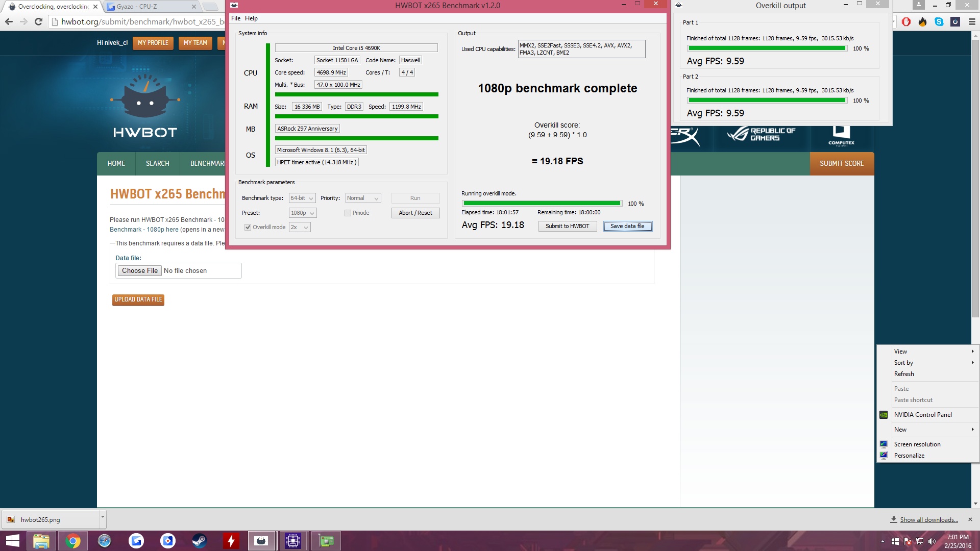This screenshot has width=980, height=551.
Task: Click the Save data file button
Action: [x=627, y=227]
